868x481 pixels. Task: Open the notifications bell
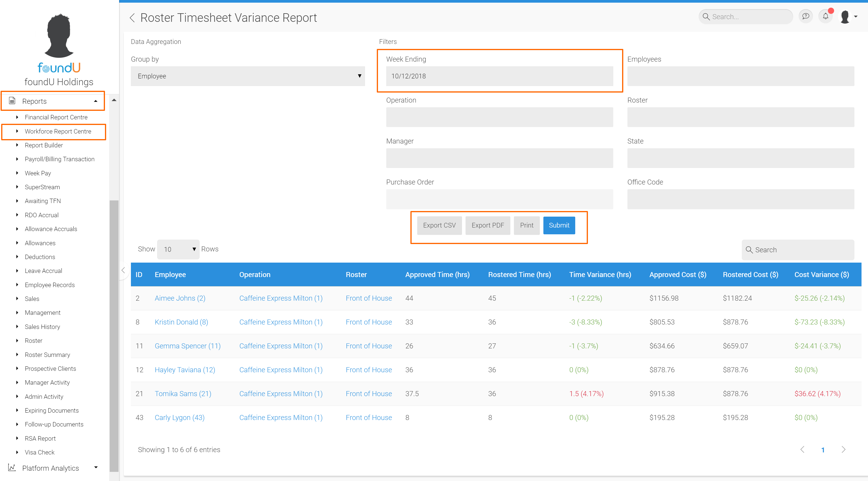pyautogui.click(x=825, y=17)
